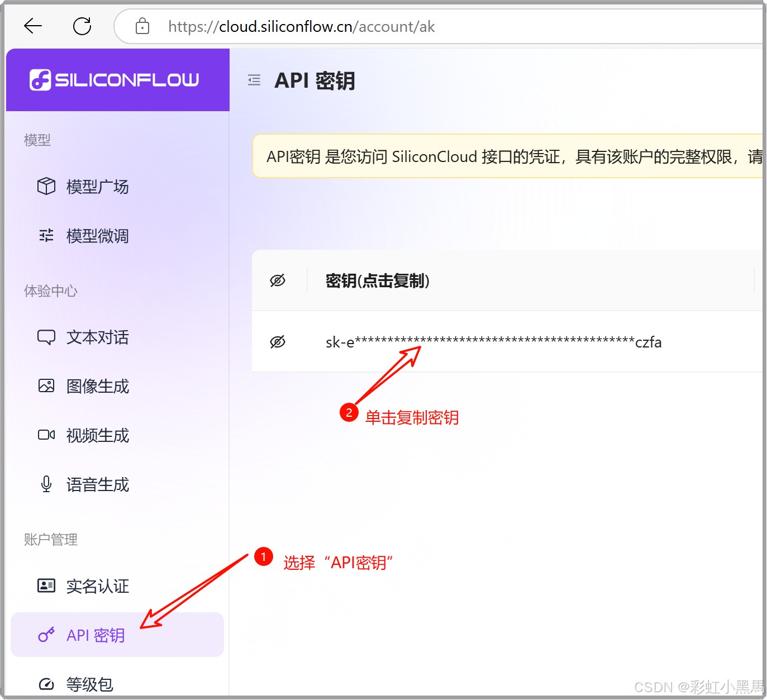The image size is (767, 700).
Task: Click the API密钥 notice banner text
Action: (x=514, y=156)
